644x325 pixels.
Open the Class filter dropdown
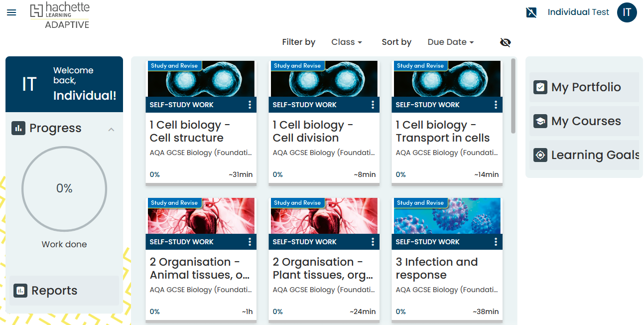point(347,42)
